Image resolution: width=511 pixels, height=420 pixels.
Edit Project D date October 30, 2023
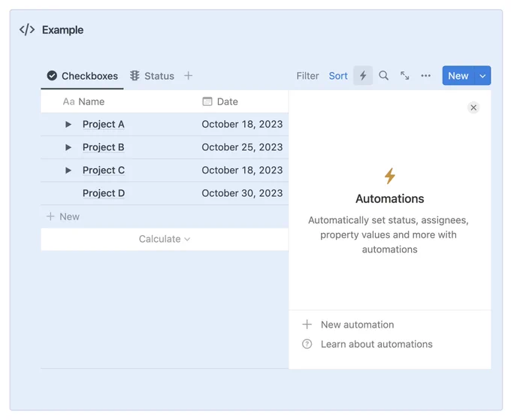click(x=242, y=193)
